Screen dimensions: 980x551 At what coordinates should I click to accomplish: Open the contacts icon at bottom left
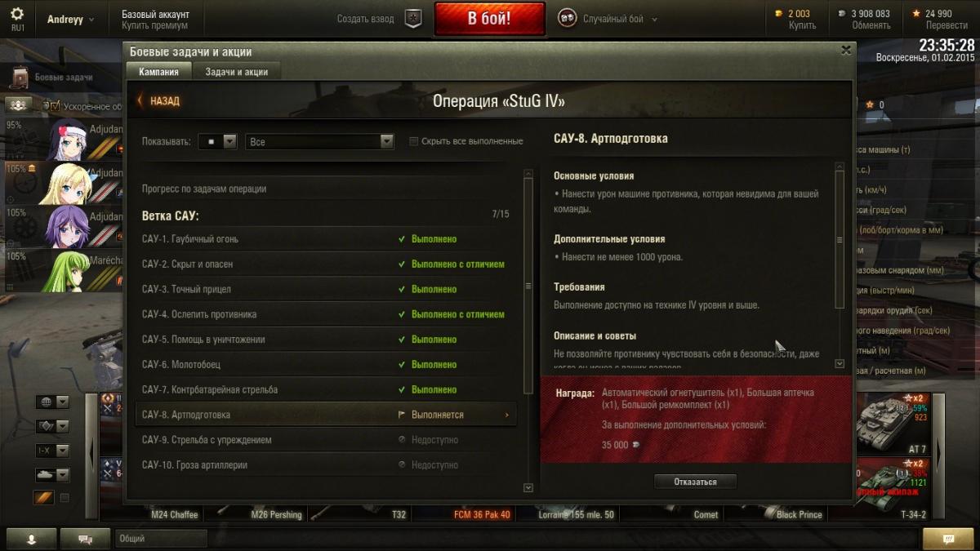[31, 539]
